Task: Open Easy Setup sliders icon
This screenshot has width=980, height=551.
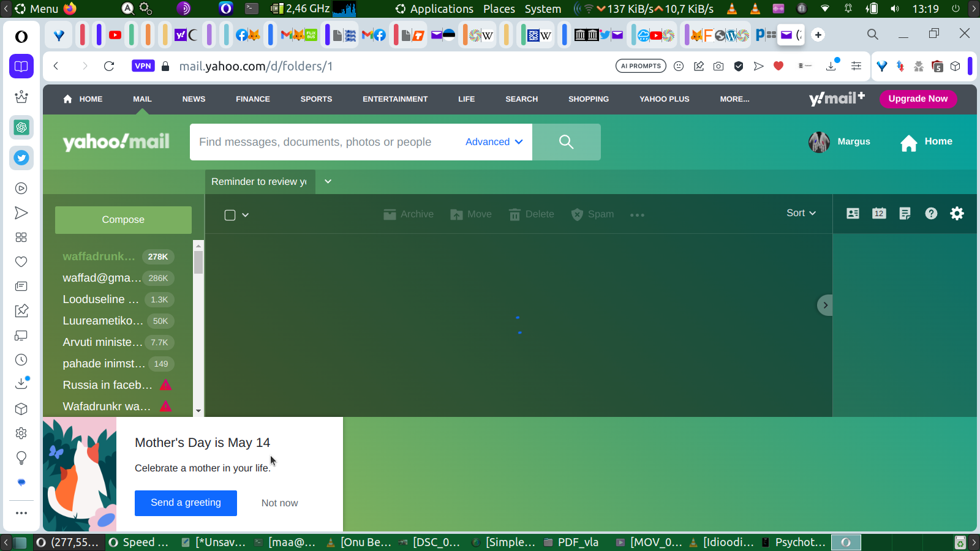Action: click(856, 66)
